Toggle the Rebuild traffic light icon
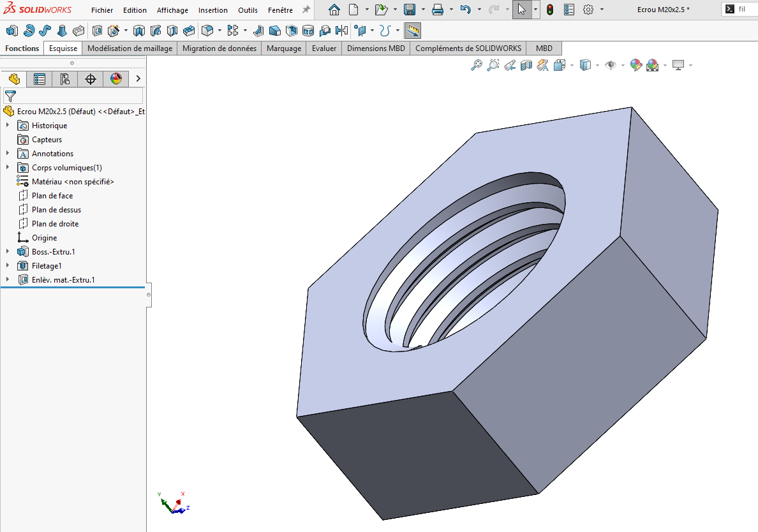The width and height of the screenshot is (758, 532). (x=550, y=10)
